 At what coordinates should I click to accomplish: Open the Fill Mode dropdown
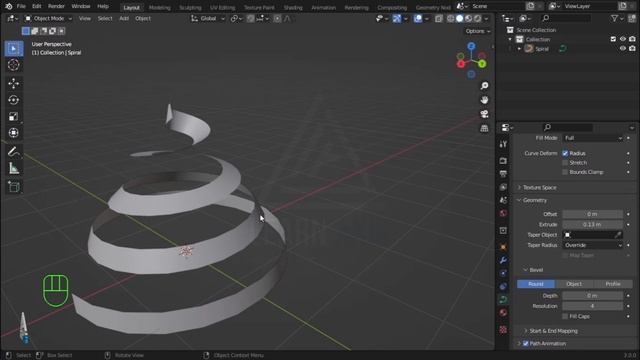[x=593, y=138]
